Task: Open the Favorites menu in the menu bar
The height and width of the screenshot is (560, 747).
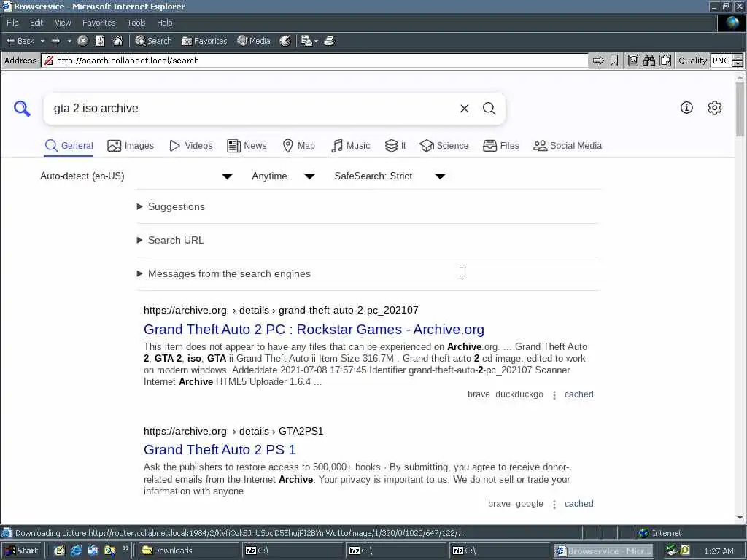Action: pyautogui.click(x=98, y=23)
